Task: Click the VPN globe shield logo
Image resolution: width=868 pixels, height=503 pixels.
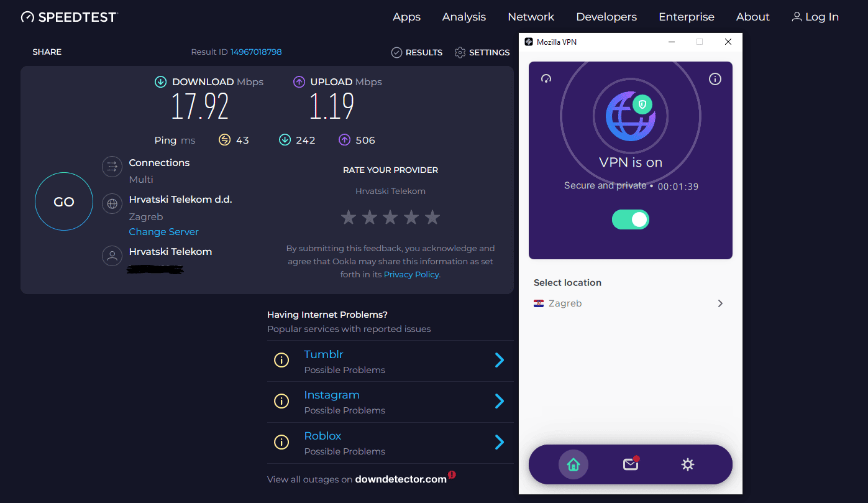Action: (x=630, y=116)
